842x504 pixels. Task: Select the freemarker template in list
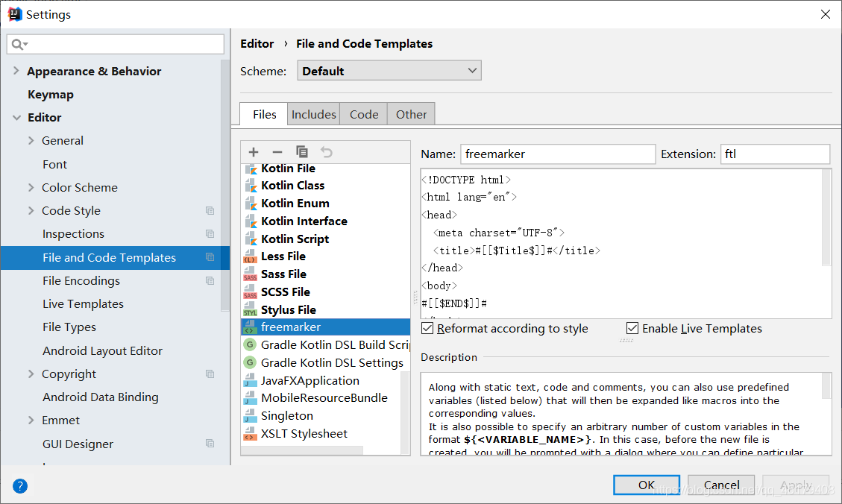(325, 327)
